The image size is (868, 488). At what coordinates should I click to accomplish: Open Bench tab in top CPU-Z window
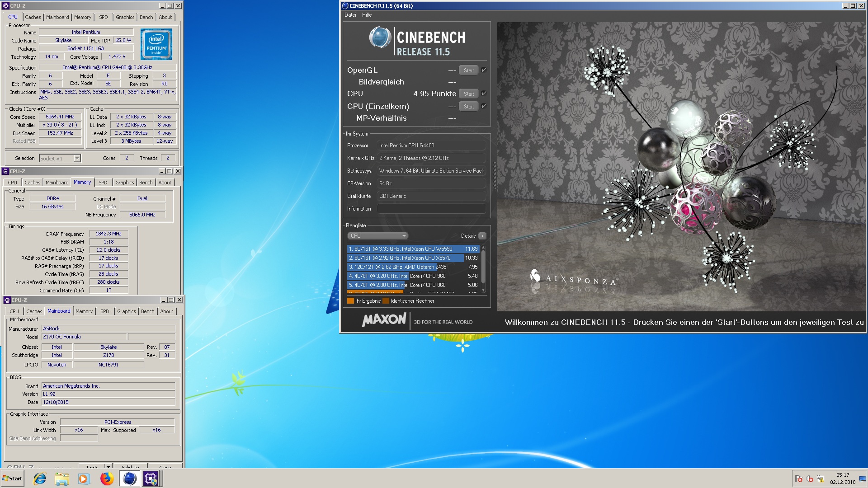point(146,17)
